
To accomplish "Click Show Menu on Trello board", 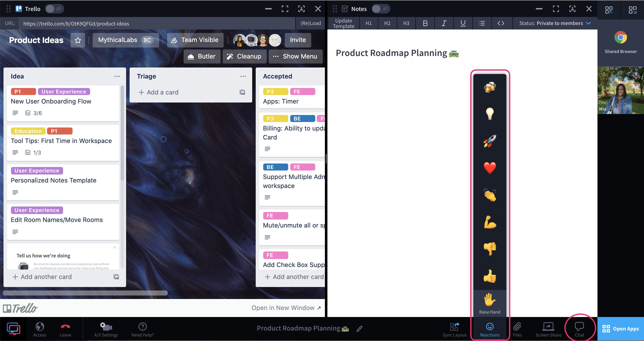I will 295,56.
